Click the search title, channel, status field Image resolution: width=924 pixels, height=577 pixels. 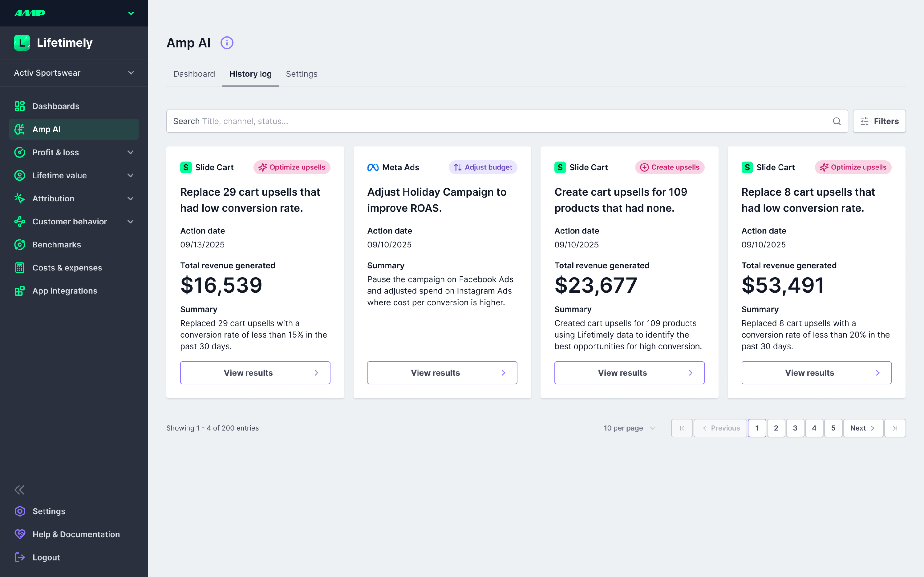pyautogui.click(x=496, y=121)
